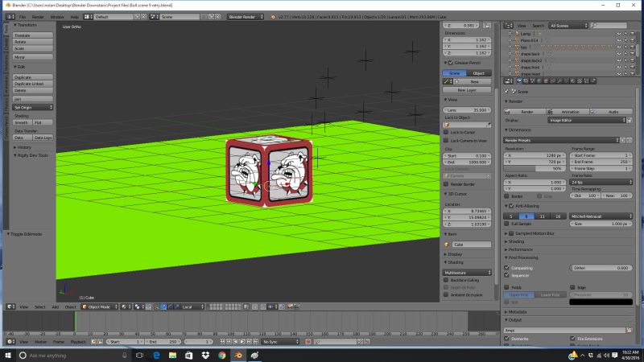This screenshot has width=644, height=362.
Task: Click the resolution percentage 50% slider
Action: [x=535, y=169]
